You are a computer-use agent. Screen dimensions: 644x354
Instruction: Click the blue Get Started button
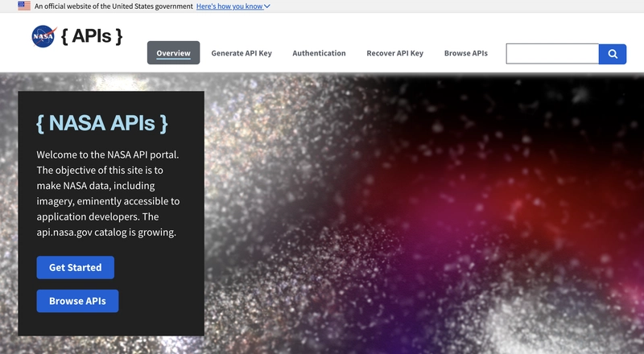76,267
